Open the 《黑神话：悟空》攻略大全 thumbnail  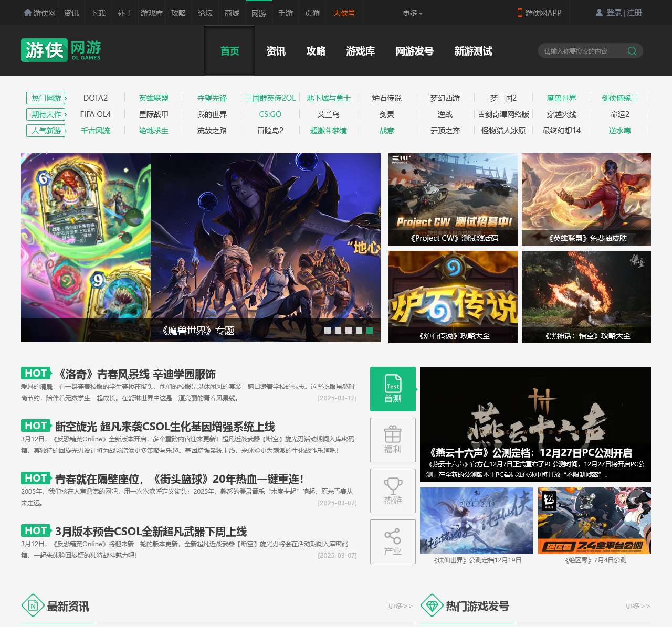pos(586,297)
